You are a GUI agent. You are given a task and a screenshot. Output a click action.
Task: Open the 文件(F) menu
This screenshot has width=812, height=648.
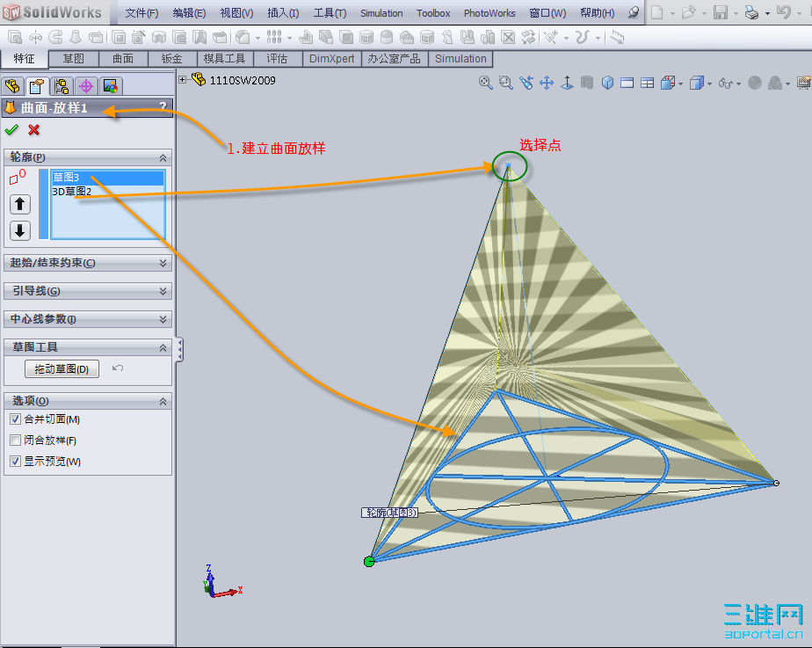(141, 13)
